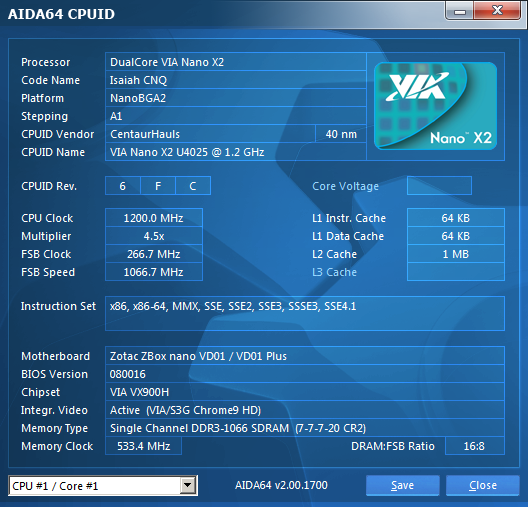Click the CPUID Rev. label

[x=49, y=186]
